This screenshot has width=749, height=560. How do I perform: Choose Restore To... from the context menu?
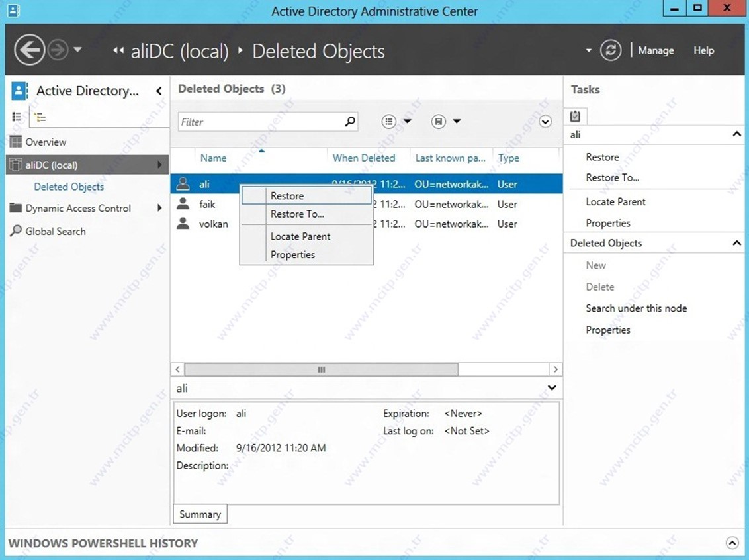pyautogui.click(x=306, y=214)
